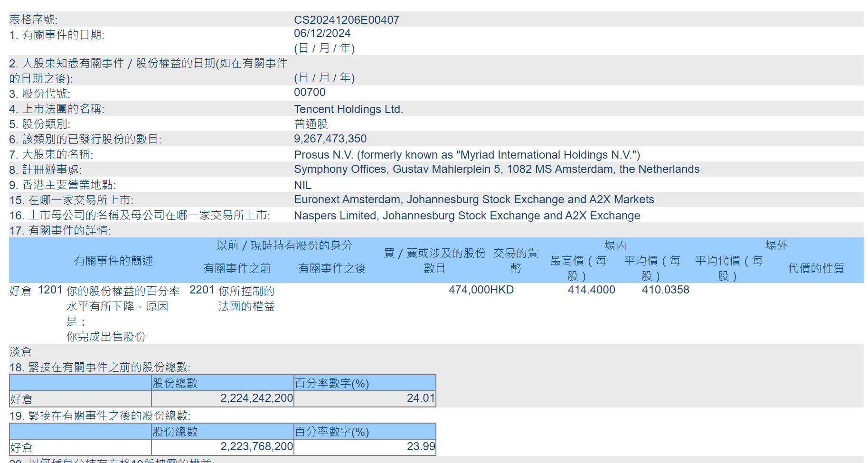Viewport: 868px width, 463px height.
Task: Click section 18 heading 緊接在有關事件之前的股份總數
Action: pyautogui.click(x=100, y=367)
